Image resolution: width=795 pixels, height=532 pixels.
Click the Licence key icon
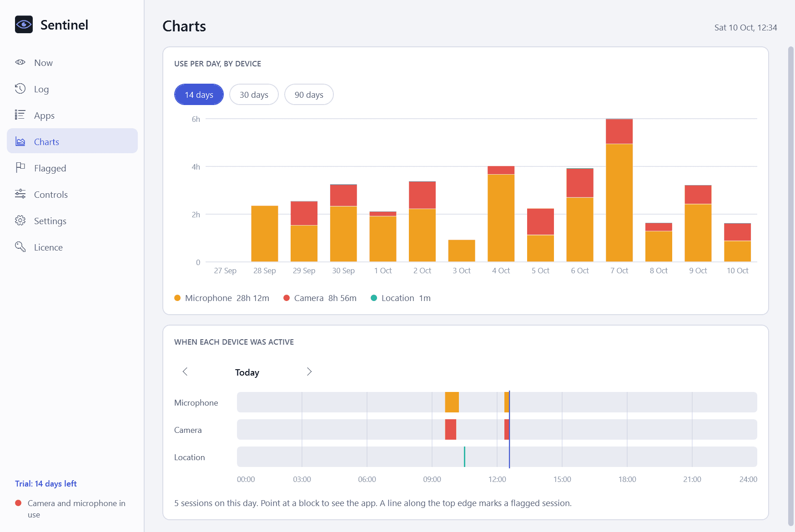[20, 246]
